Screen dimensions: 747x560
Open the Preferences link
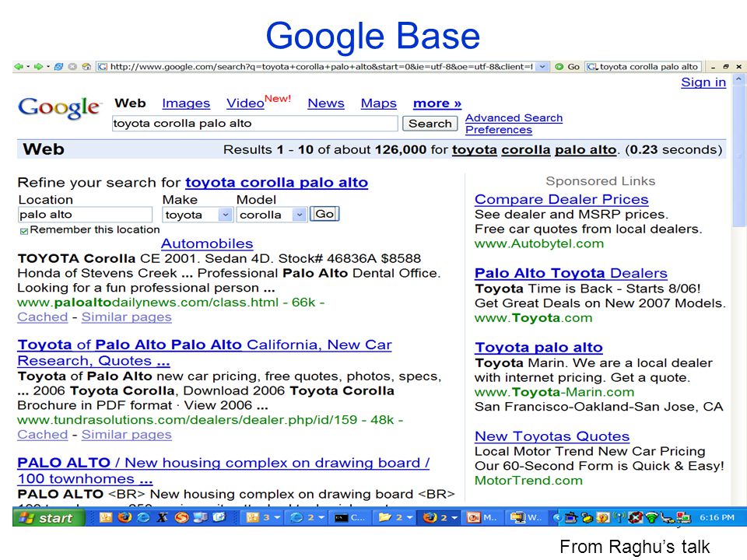coord(498,130)
